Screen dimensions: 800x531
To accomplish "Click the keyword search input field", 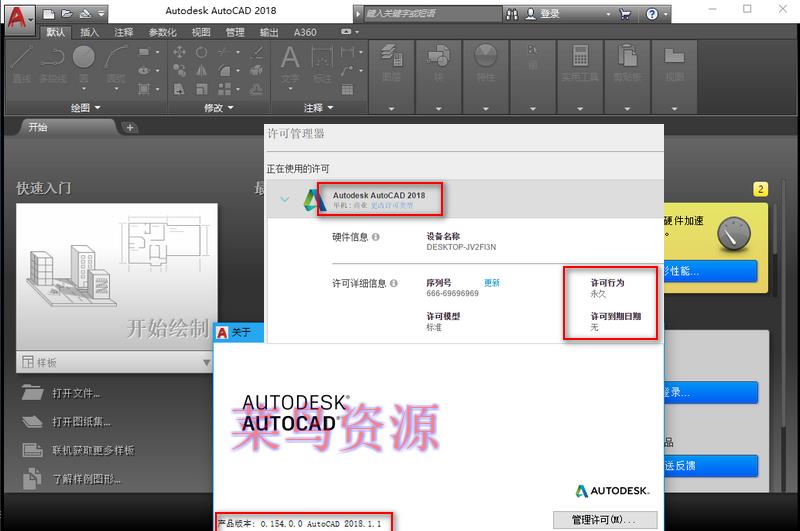I will [433, 14].
